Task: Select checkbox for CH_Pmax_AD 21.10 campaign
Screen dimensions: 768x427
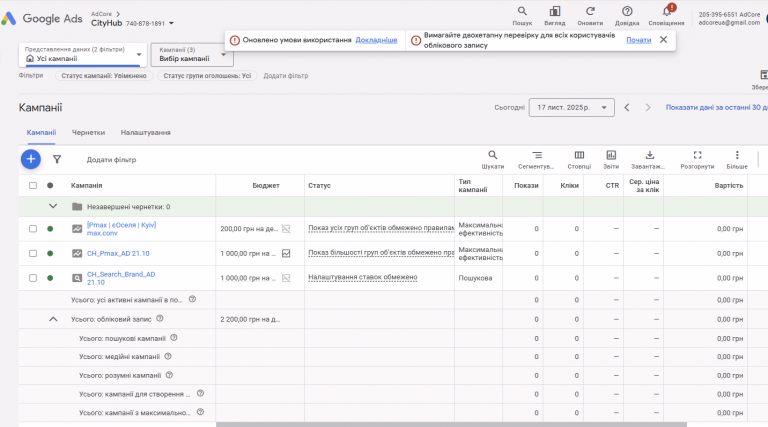Action: 33,254
